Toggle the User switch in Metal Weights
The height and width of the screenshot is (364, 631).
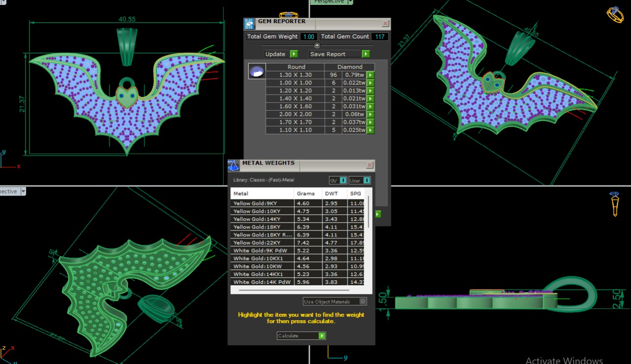tap(366, 180)
